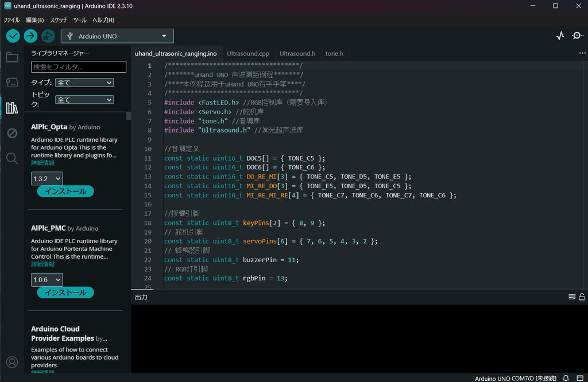The image size is (588, 382).
Task: Open the Serial Monitor
Action: tap(578, 36)
